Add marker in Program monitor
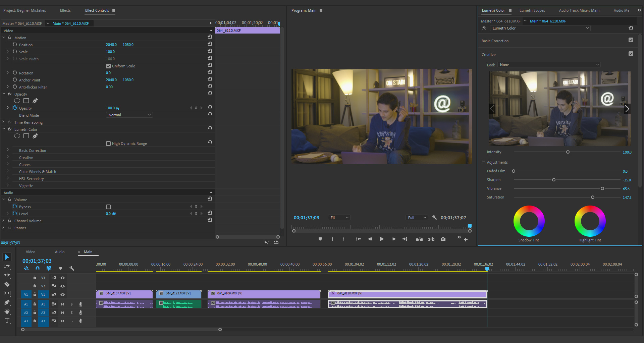This screenshot has height=343, width=644. click(x=320, y=239)
